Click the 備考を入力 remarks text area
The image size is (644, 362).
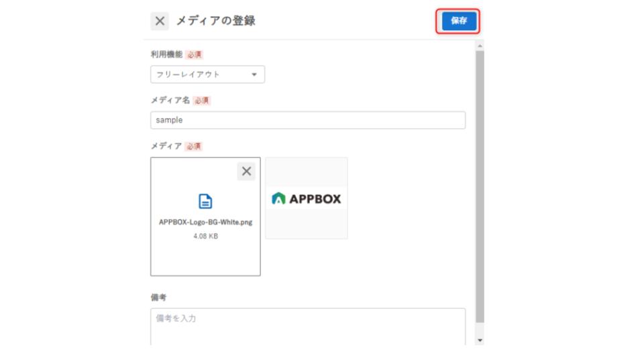pos(308,326)
